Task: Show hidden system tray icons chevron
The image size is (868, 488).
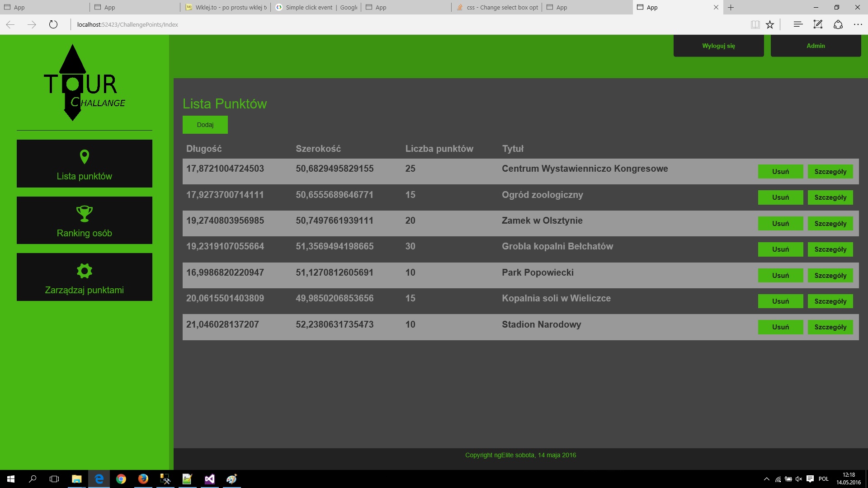Action: pyautogui.click(x=766, y=479)
